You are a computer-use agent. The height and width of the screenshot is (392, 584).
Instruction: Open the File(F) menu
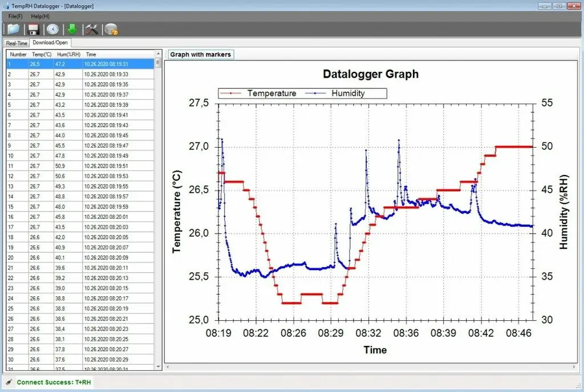tap(15, 16)
